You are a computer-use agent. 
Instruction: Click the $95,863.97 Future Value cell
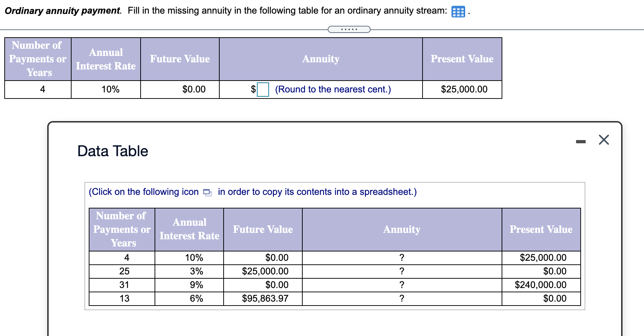click(x=265, y=298)
